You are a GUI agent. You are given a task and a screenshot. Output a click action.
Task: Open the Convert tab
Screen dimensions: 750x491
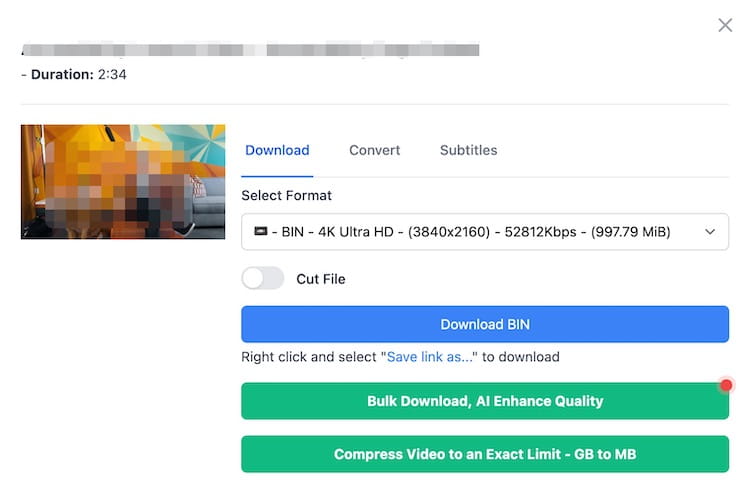point(375,150)
